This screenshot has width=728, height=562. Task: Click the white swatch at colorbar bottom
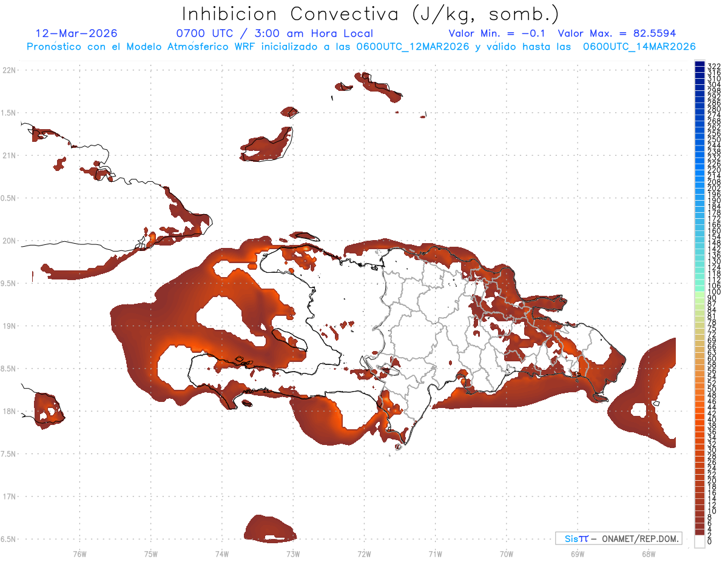click(699, 541)
